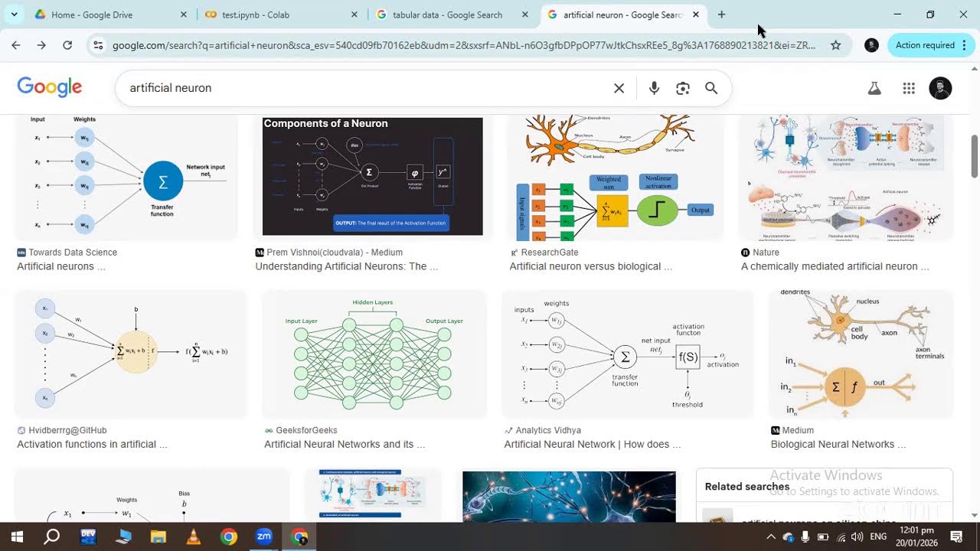980x551 pixels.
Task: Show hidden system tray icons
Action: coord(771,536)
